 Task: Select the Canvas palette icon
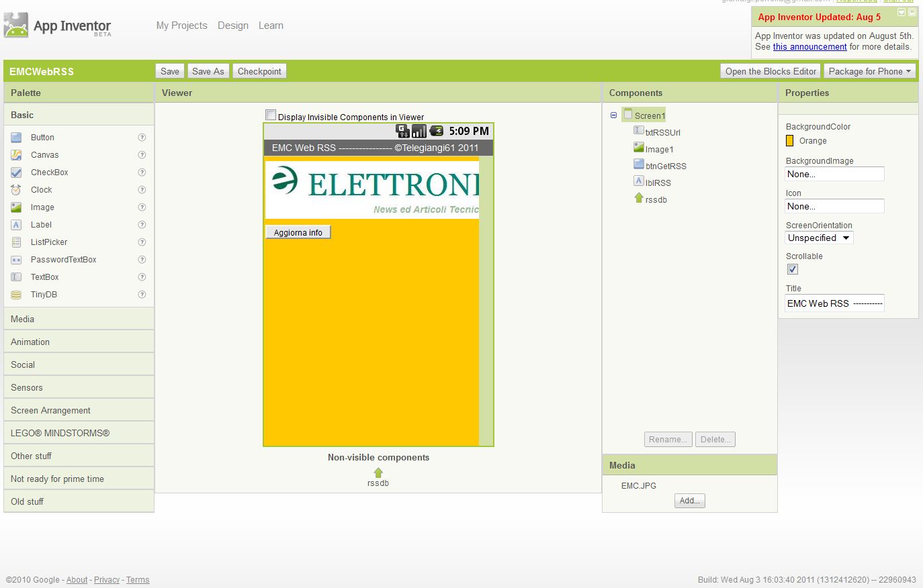[x=16, y=155]
